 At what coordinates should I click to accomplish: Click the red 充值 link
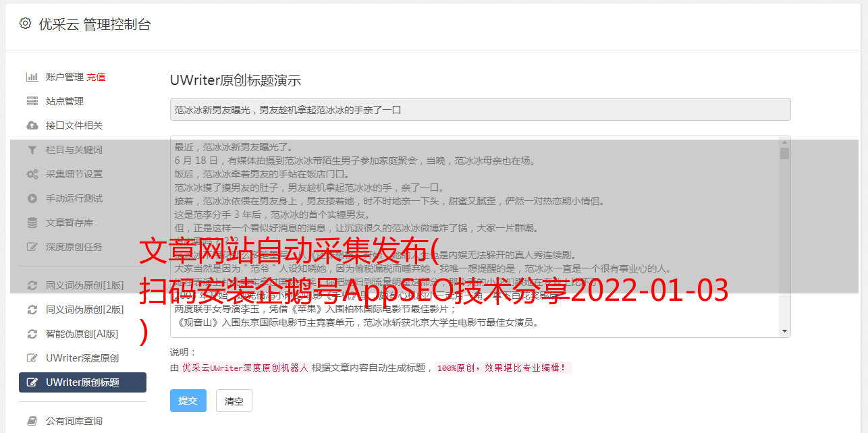96,77
